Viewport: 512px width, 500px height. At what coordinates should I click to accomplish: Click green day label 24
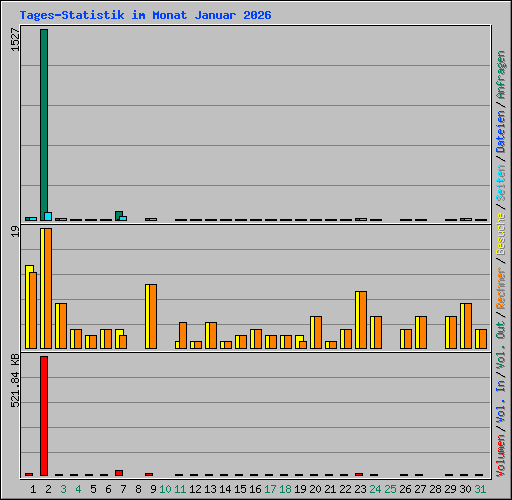pyautogui.click(x=375, y=489)
